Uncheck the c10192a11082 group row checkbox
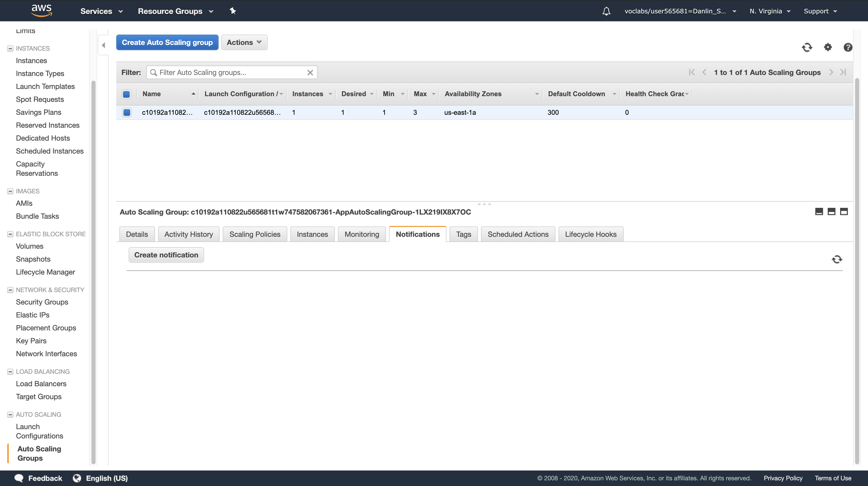868x486 pixels. 127,112
